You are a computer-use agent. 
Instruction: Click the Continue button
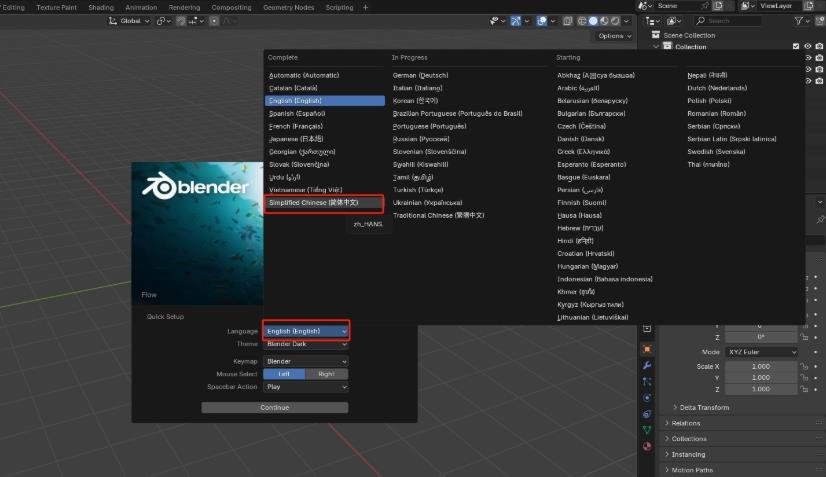coord(274,407)
